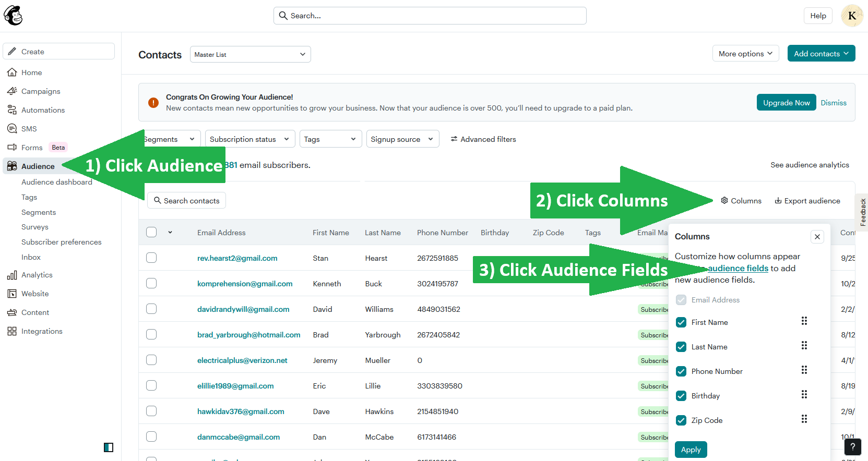Image resolution: width=868 pixels, height=461 pixels.
Task: Go to Segments under Audience
Action: (39, 212)
